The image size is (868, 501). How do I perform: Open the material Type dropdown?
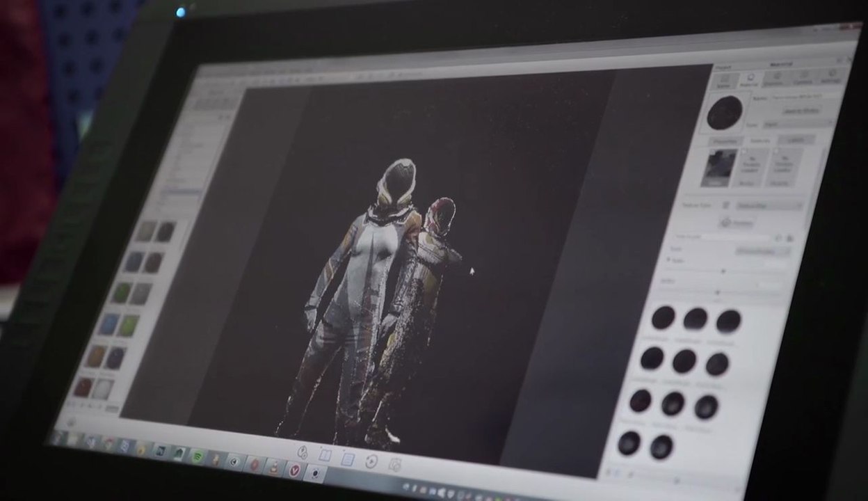click(x=797, y=124)
